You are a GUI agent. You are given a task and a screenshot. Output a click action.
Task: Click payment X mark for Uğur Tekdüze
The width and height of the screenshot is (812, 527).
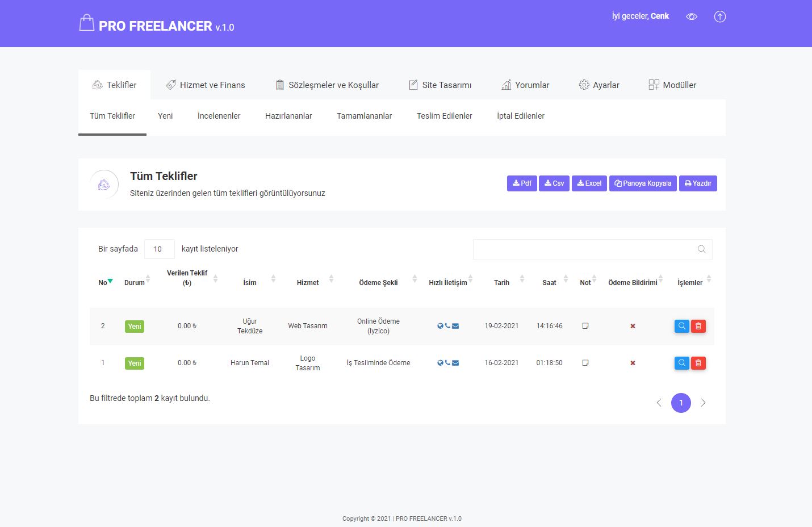click(x=633, y=326)
